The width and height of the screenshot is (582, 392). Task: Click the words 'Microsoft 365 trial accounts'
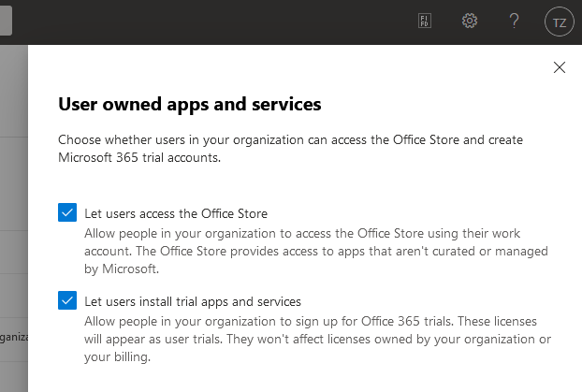(x=139, y=158)
